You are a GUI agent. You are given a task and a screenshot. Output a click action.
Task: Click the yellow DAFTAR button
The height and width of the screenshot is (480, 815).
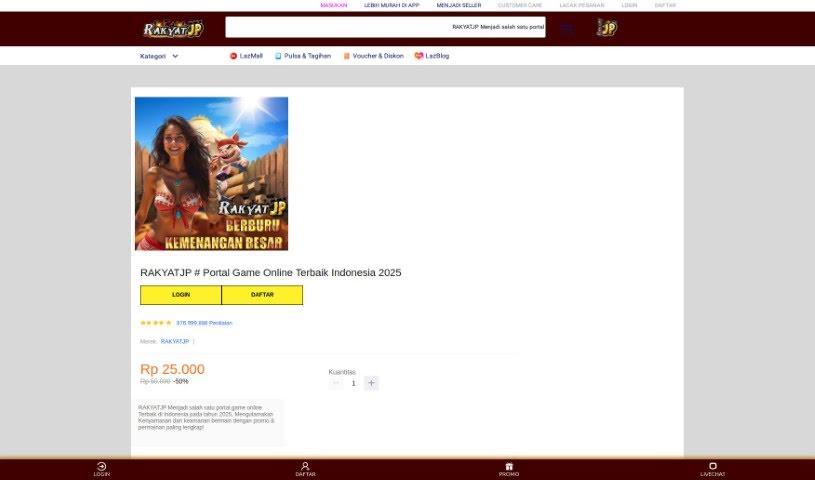262,295
